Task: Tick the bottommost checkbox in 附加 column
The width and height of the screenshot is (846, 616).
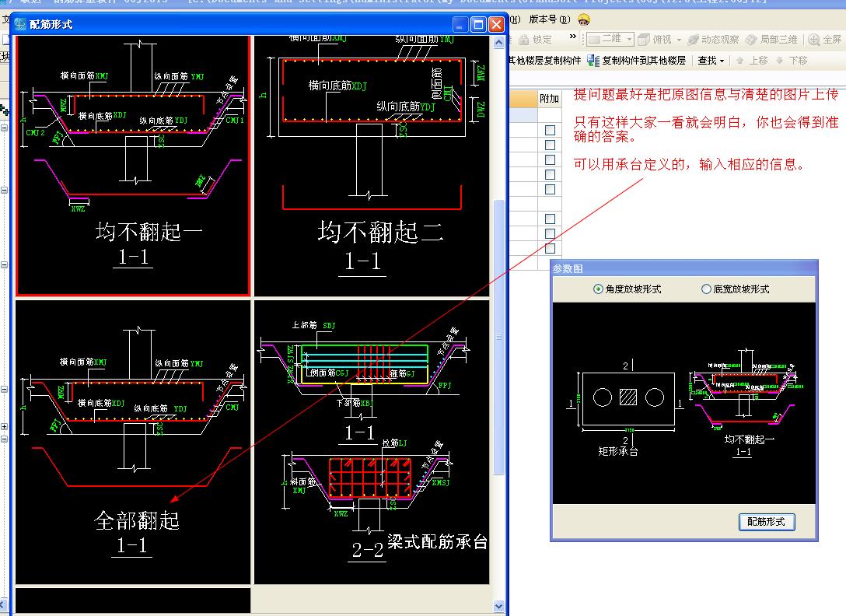Action: click(550, 248)
